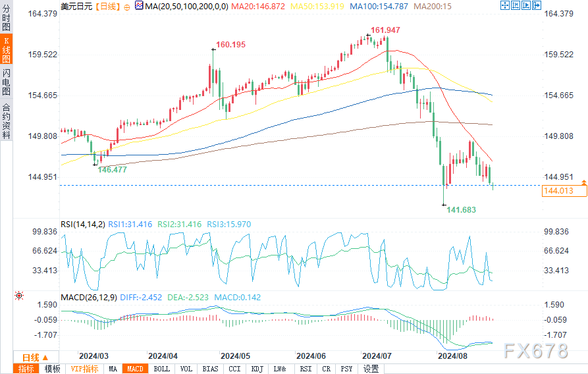Click the red sun icon beside MACD panel

pos(18,296)
